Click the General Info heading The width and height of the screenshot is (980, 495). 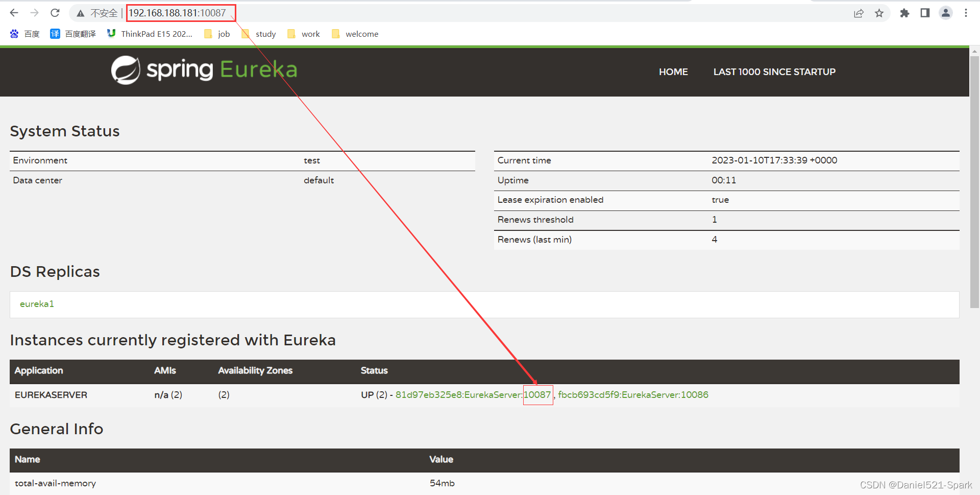[57, 429]
